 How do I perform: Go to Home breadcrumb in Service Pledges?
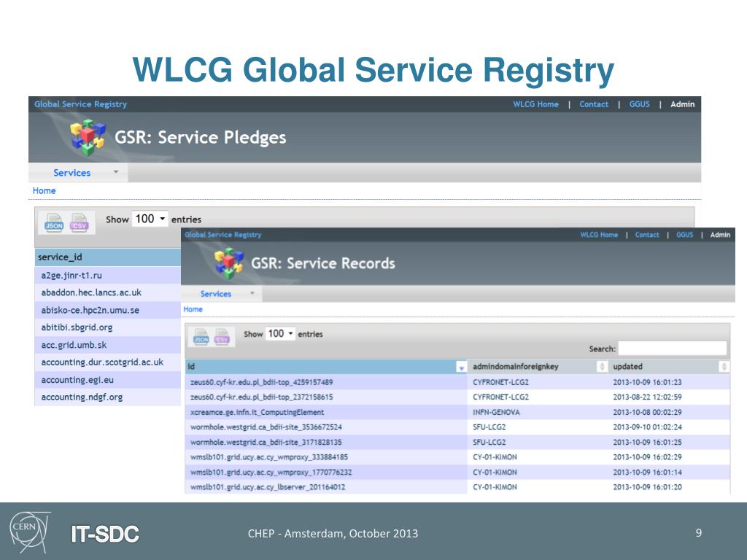coord(44,190)
